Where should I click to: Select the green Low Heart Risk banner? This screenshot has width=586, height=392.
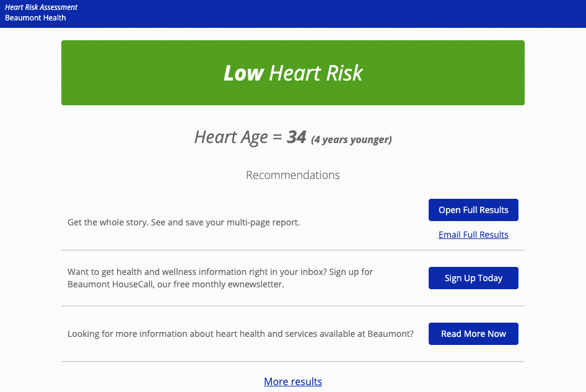292,72
